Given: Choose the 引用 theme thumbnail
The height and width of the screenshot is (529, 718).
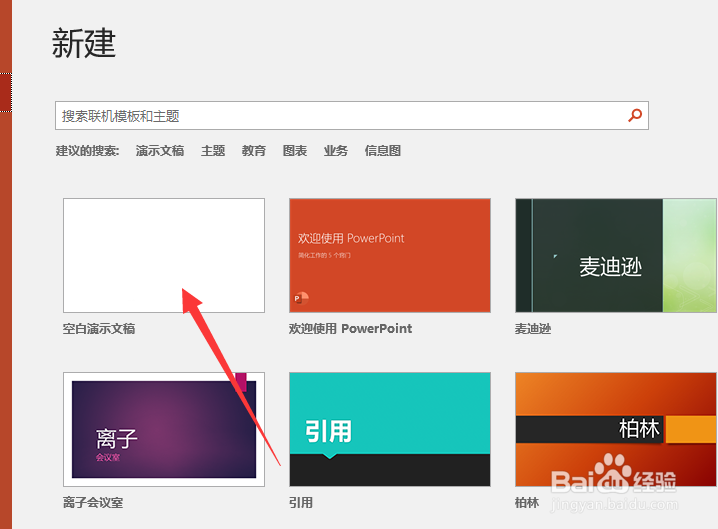Looking at the screenshot, I should pos(390,429).
